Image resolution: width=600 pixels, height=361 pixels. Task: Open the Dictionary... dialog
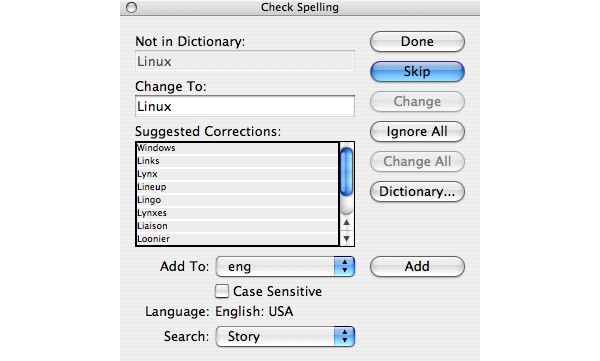point(417,191)
